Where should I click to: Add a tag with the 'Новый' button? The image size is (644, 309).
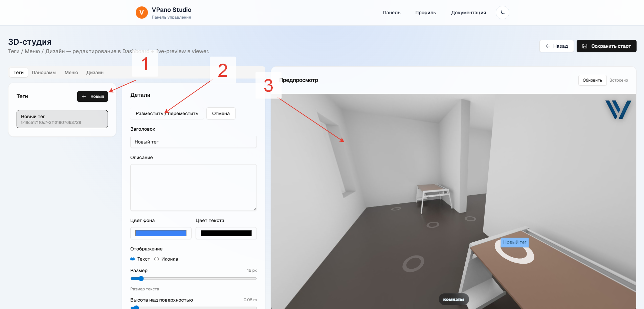point(92,96)
